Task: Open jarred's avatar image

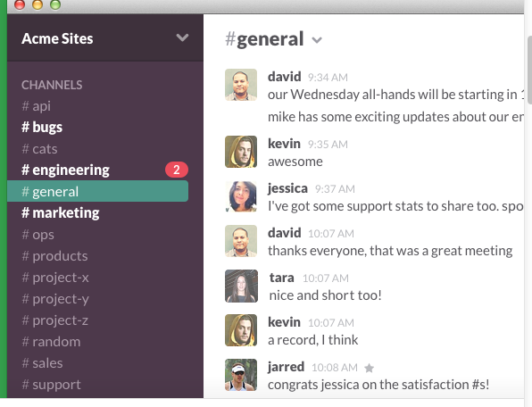Action: [x=241, y=375]
